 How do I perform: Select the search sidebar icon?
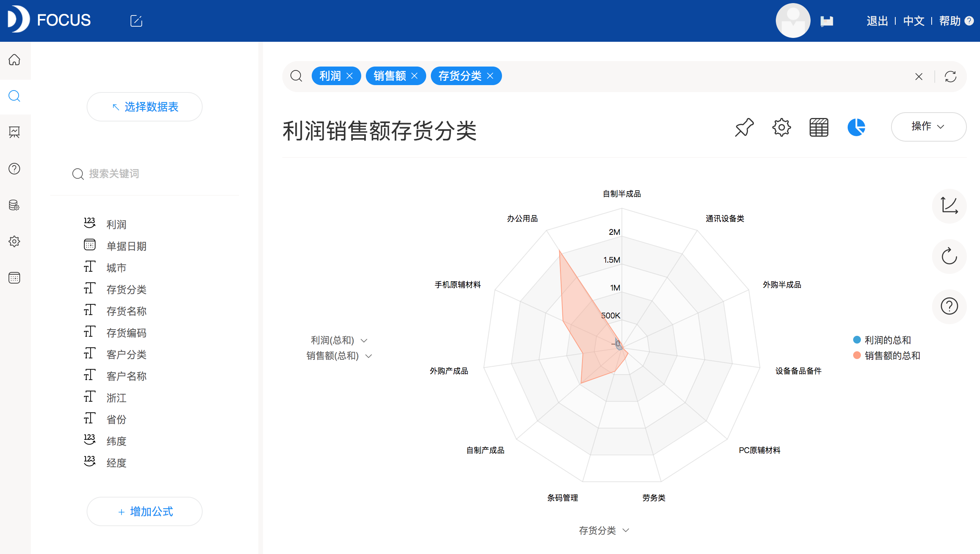click(x=14, y=96)
